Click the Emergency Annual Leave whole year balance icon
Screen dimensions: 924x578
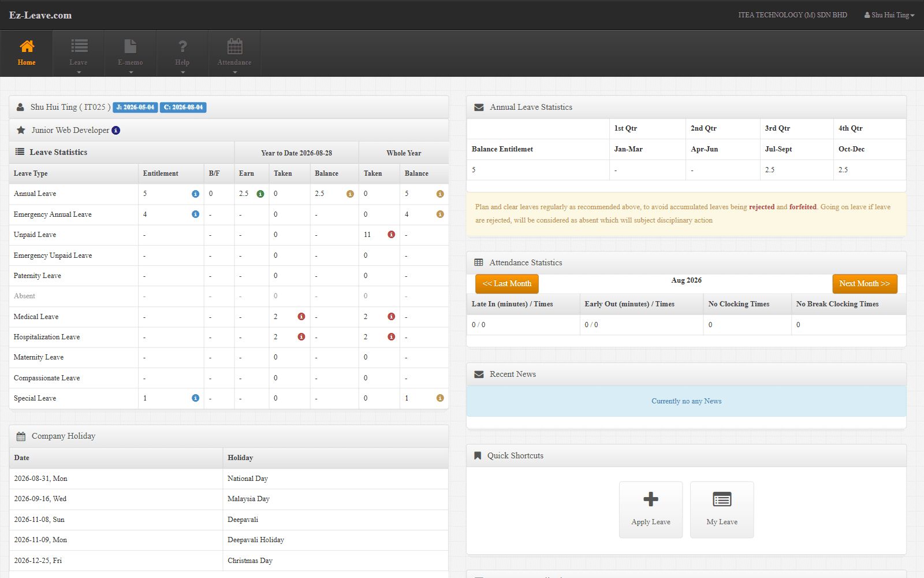pyautogui.click(x=440, y=214)
